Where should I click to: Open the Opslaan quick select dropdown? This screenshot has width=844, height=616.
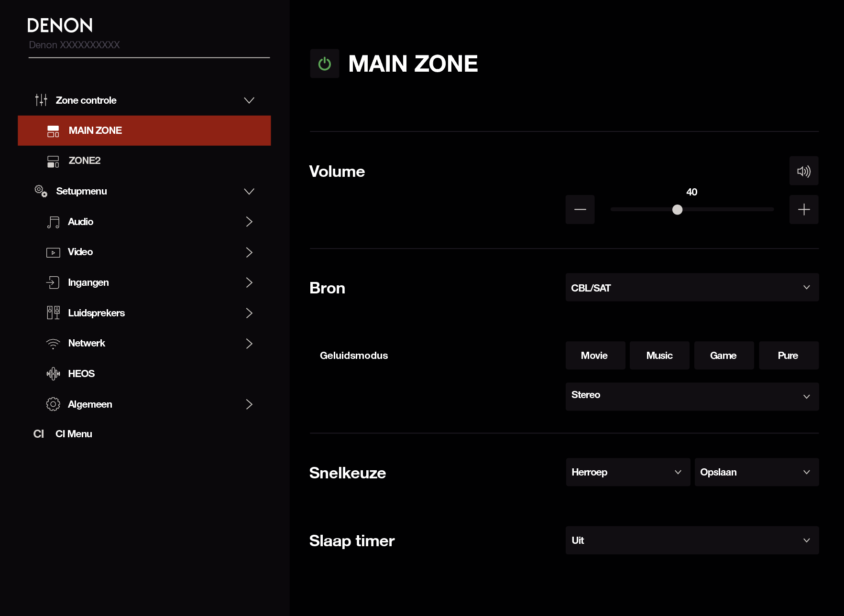(x=756, y=472)
